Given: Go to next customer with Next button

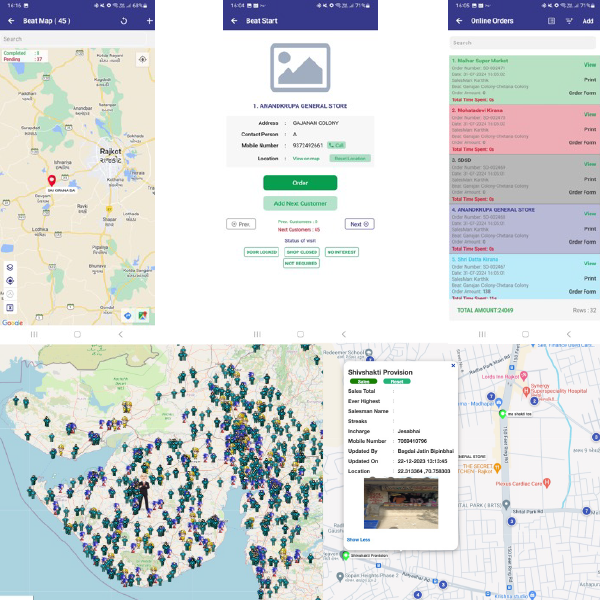Looking at the screenshot, I should coord(360,224).
